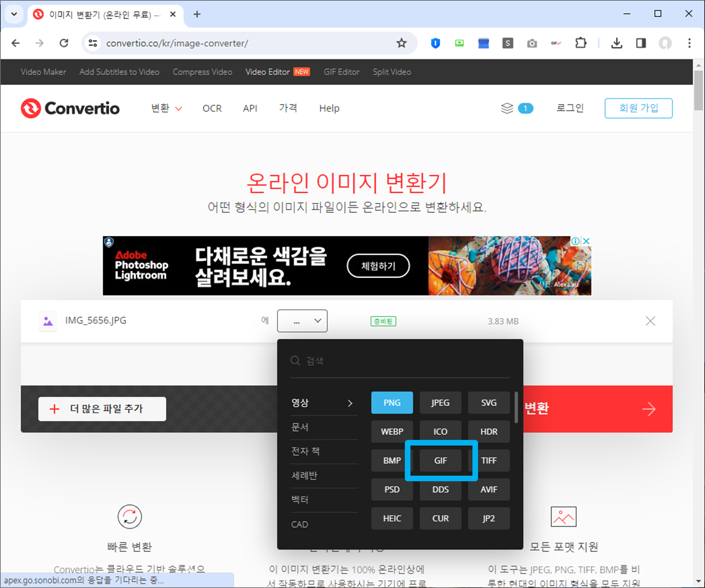Select GIF Editor in the top menu

(342, 72)
